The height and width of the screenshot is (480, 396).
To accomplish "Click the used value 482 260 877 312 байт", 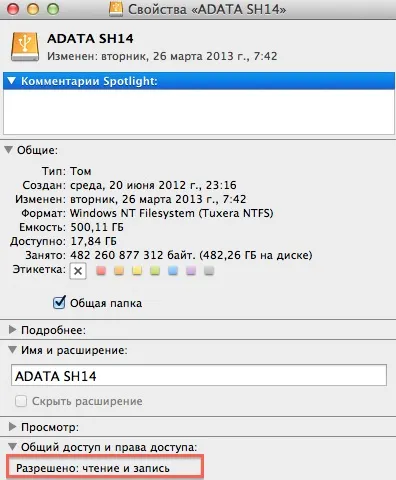I will point(132,255).
